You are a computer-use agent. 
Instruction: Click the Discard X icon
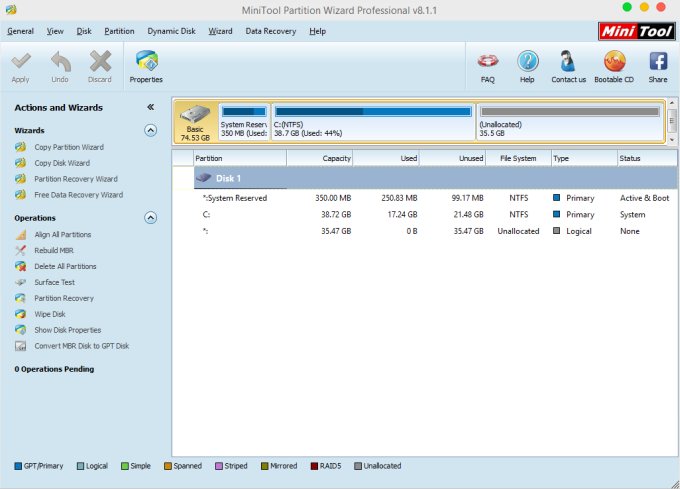100,61
